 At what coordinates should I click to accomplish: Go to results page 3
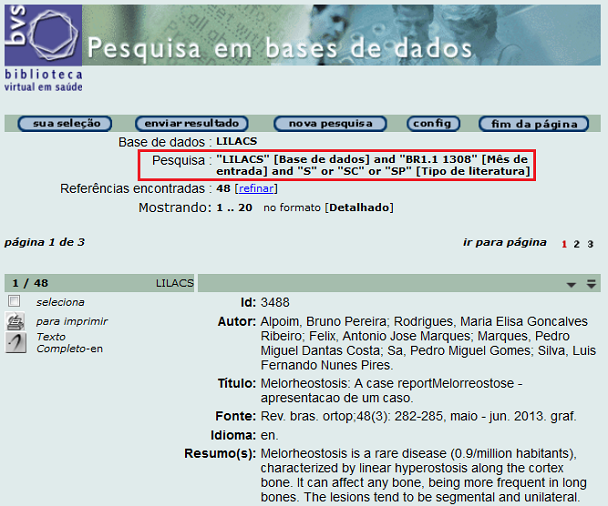590,244
